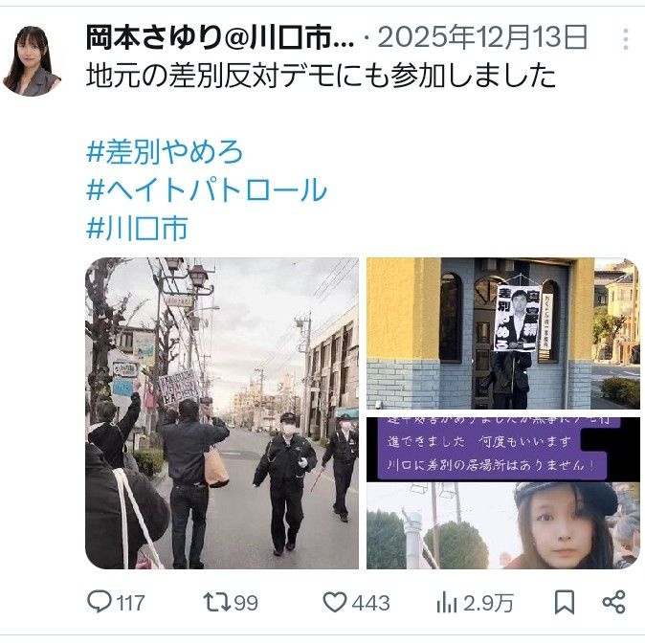Image resolution: width=645 pixels, height=644 pixels.
Task: Open hashtag #ヘイトパトロール
Action: tap(207, 189)
